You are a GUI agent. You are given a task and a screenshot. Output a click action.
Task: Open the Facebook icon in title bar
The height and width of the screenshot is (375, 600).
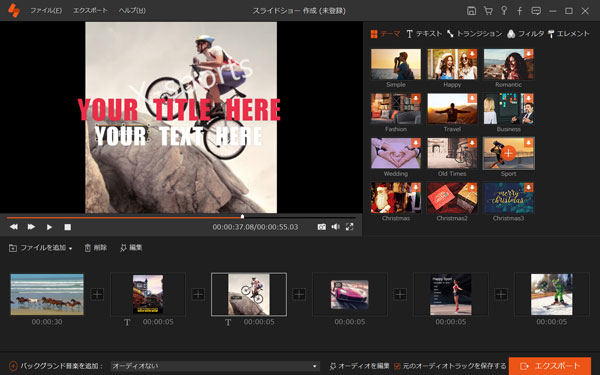click(520, 11)
